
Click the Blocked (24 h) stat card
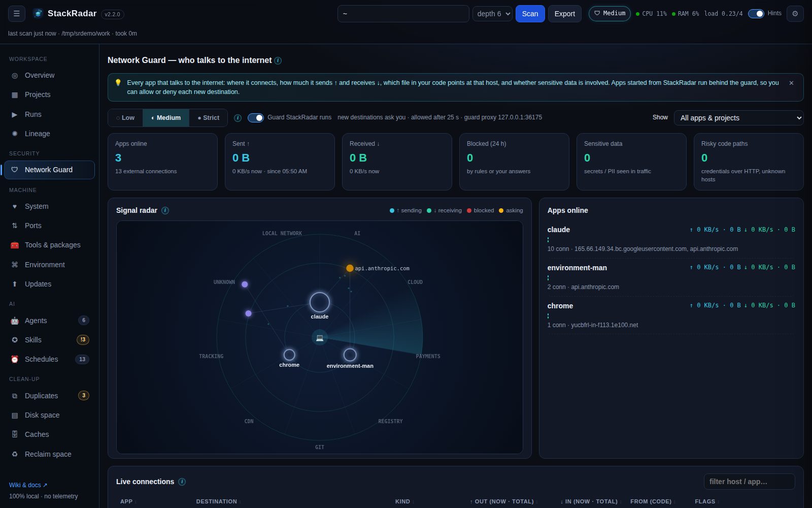514,162
